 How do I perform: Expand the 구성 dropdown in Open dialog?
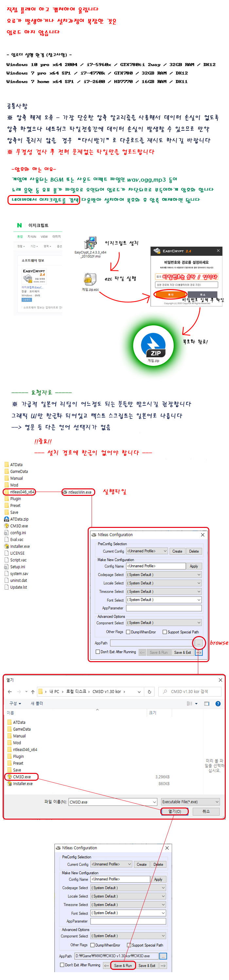(15, 703)
